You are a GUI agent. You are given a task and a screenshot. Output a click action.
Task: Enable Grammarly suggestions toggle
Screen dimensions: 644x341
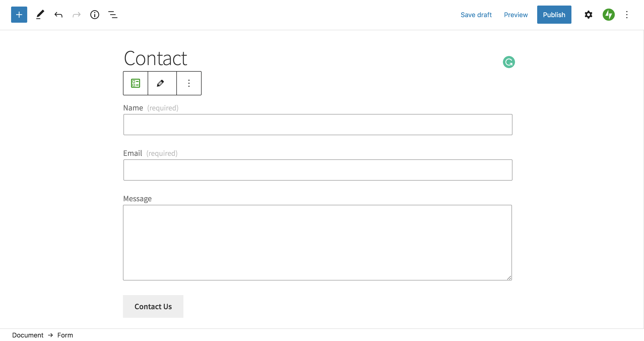click(x=509, y=62)
